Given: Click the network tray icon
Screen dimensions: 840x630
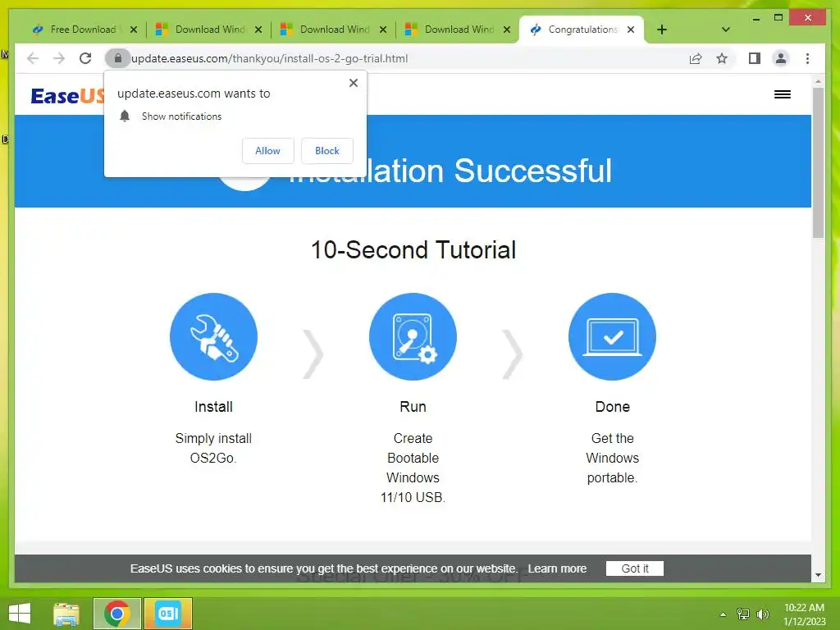Looking at the screenshot, I should coord(743,614).
